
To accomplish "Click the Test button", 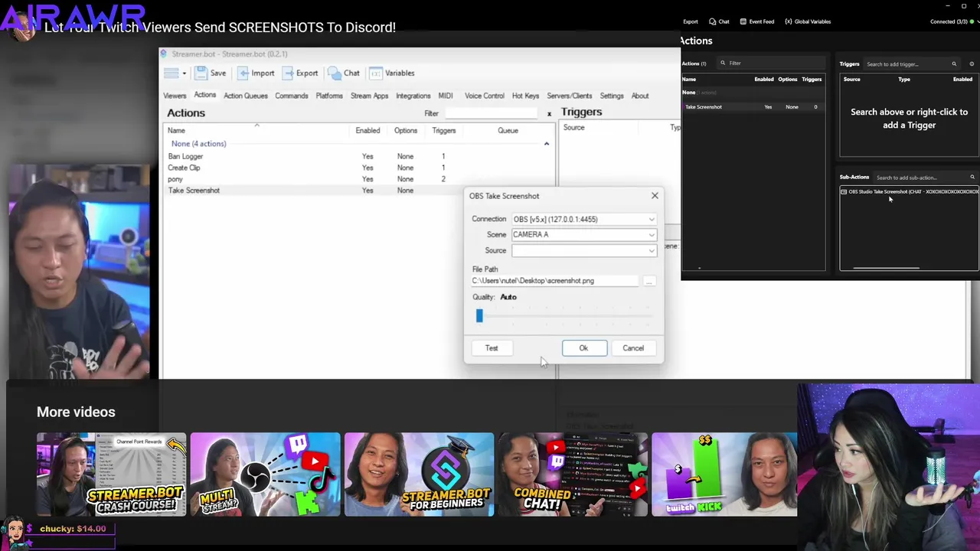I will [492, 348].
